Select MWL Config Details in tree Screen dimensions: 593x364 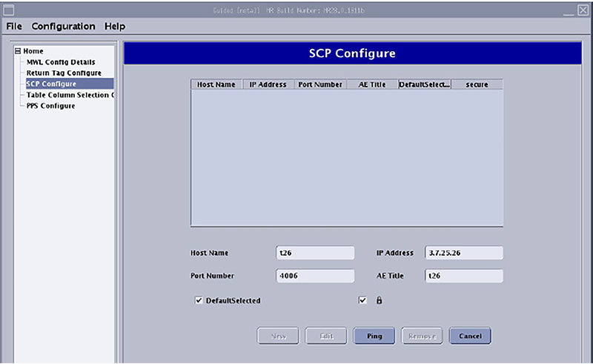coord(61,62)
